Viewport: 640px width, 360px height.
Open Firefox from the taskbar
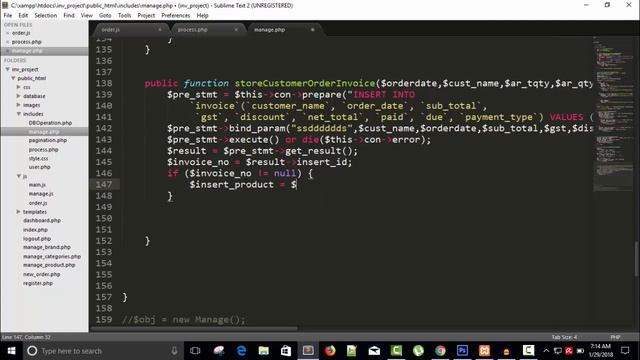pyautogui.click(x=330, y=351)
